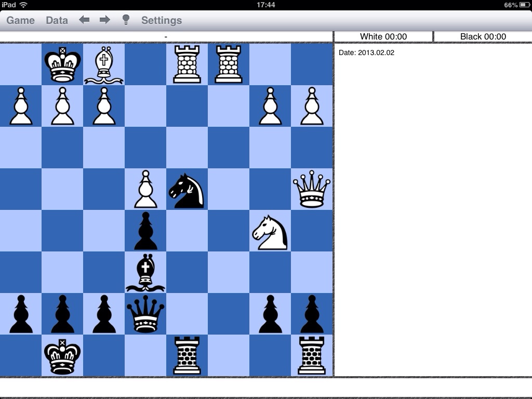This screenshot has width=532, height=399.
Task: Select the black knight
Action: click(187, 190)
